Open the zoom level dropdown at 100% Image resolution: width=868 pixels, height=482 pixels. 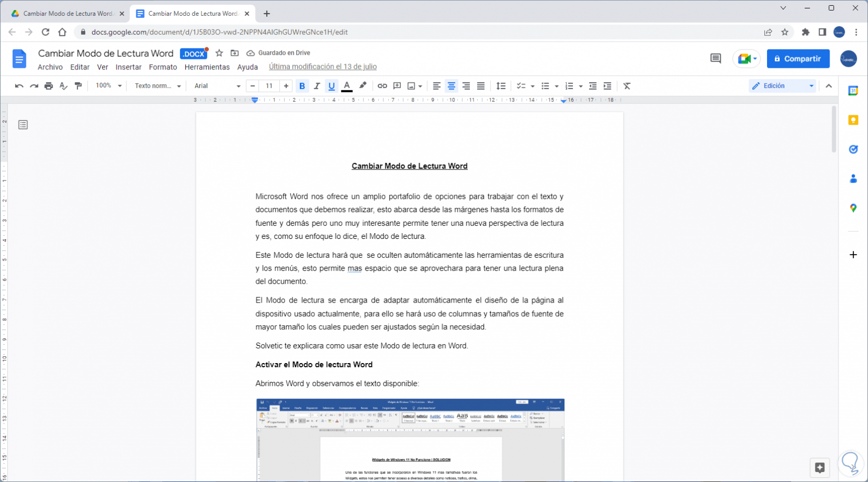[108, 86]
